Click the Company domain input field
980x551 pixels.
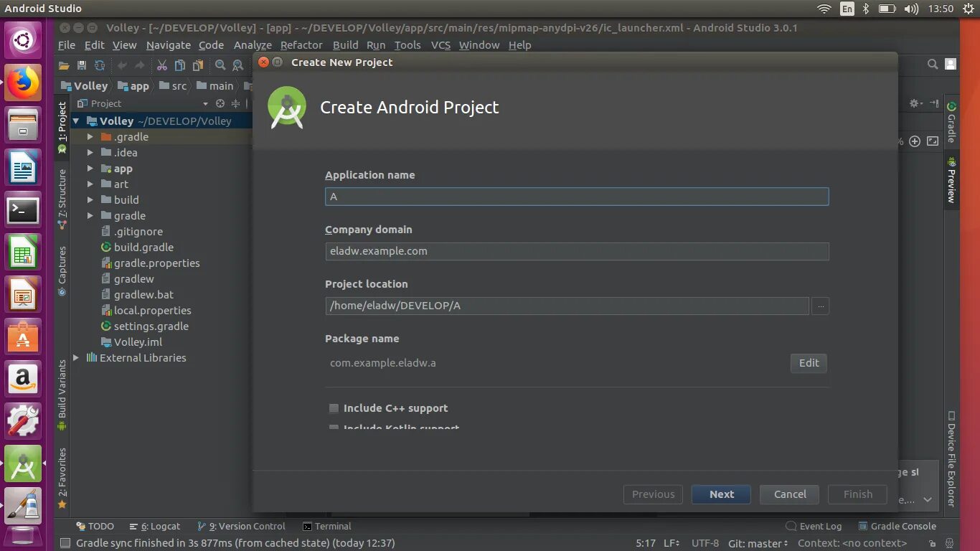click(x=577, y=251)
